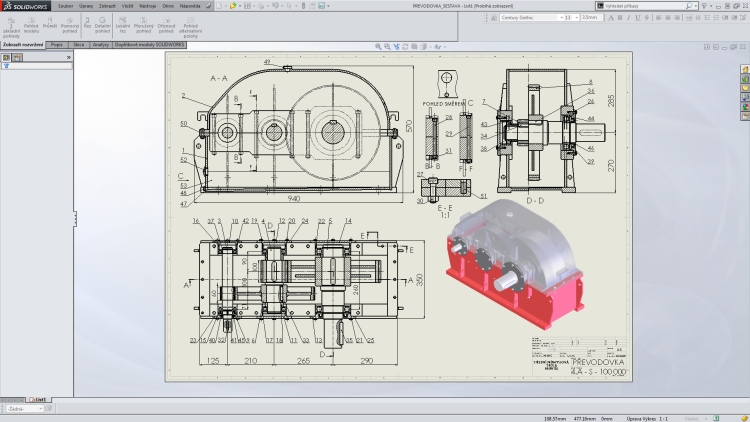Click the New document icon

click(219, 6)
